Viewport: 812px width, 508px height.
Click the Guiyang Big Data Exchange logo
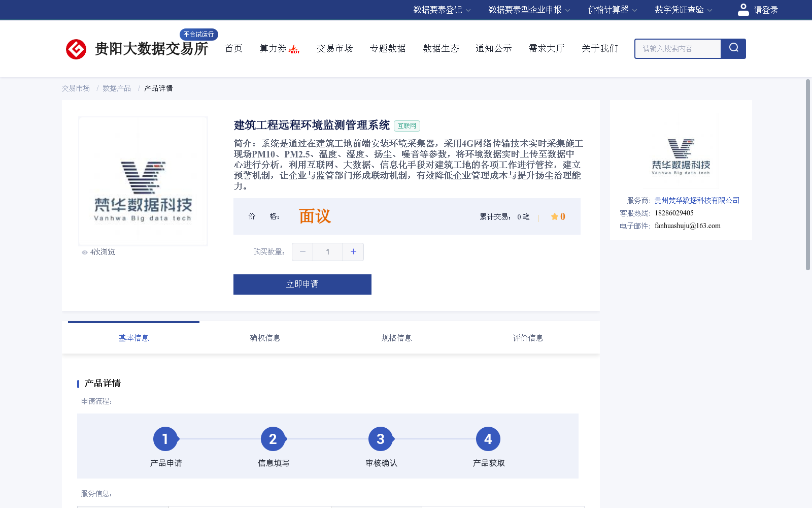point(137,49)
